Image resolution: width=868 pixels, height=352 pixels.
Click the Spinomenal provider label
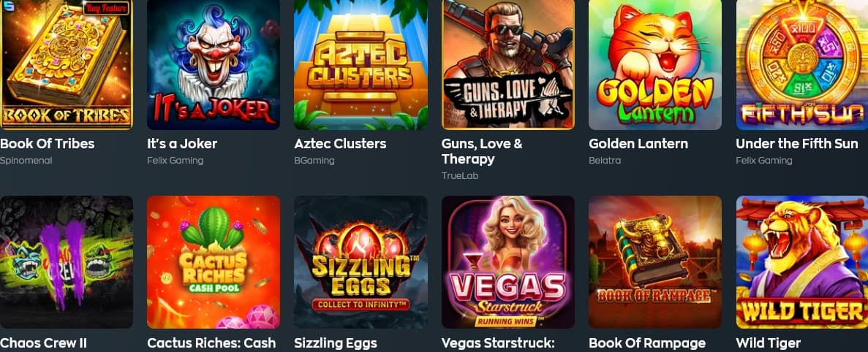(x=26, y=161)
